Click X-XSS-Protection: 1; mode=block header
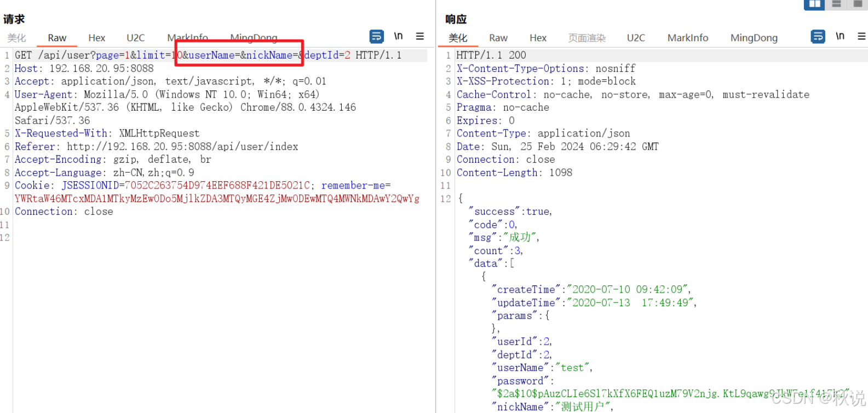 [x=546, y=81]
